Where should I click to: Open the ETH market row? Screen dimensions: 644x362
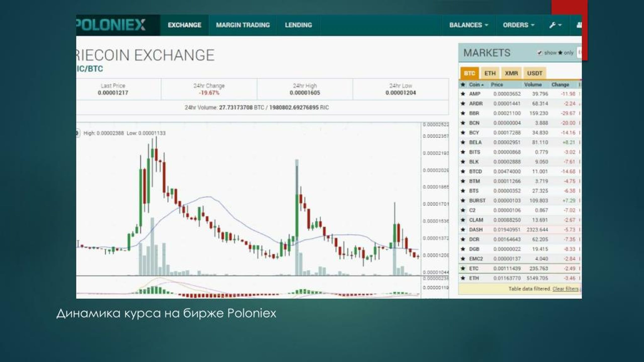pos(520,278)
